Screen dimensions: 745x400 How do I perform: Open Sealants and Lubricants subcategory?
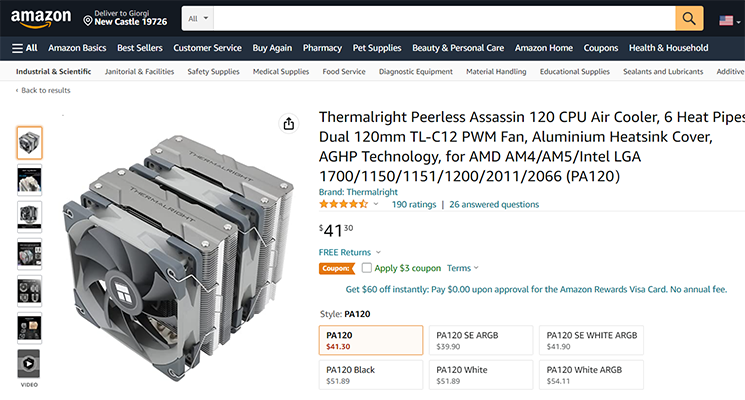coord(663,72)
